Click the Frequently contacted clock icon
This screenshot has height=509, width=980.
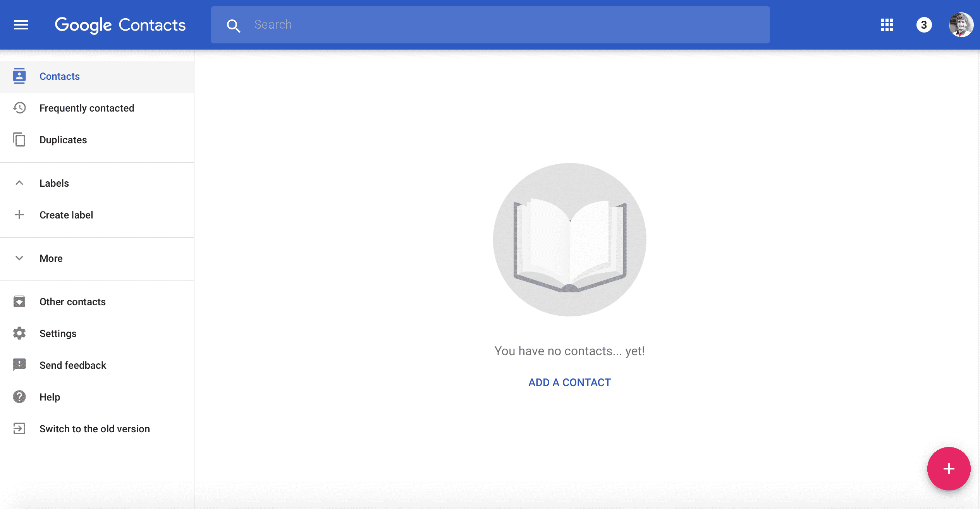(19, 108)
